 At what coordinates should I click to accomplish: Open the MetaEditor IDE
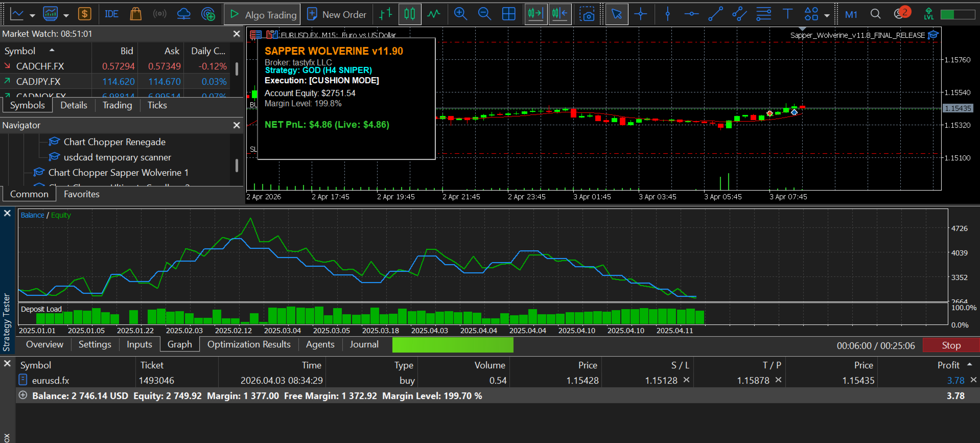[x=111, y=14]
